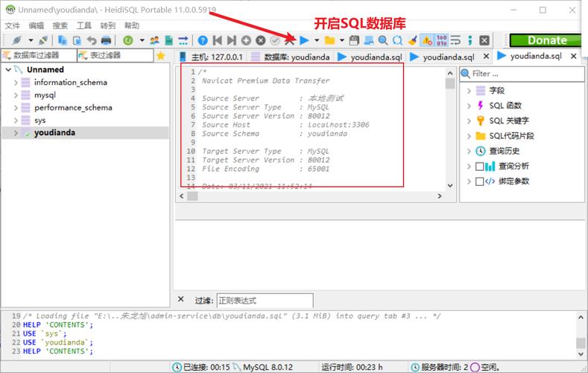Click the Paste toolbar icon
The width and height of the screenshot is (588, 373).
tap(77, 40)
